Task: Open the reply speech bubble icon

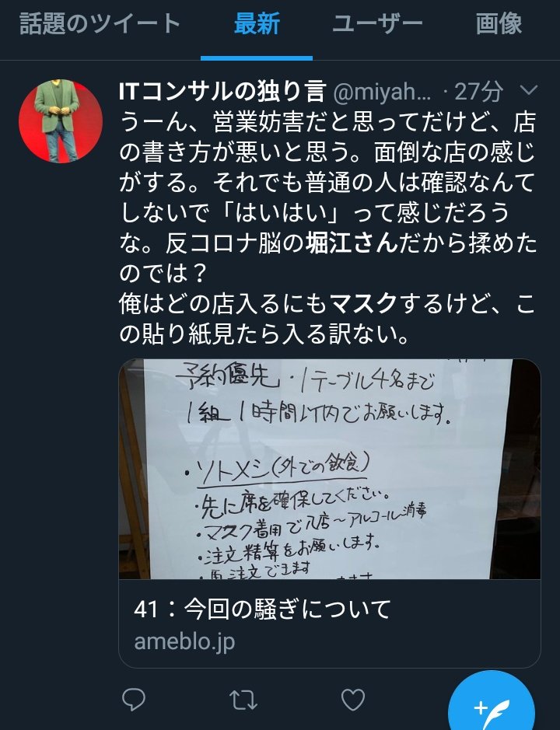Action: point(133,699)
